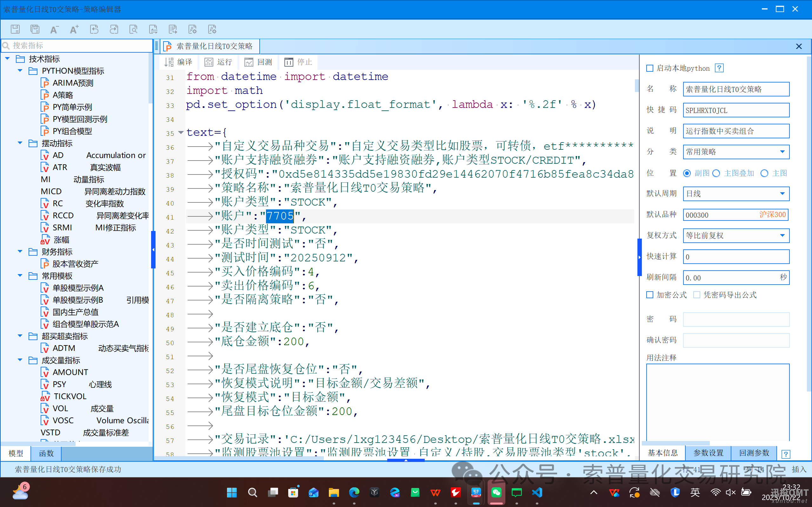The image size is (812, 507).
Task: Open WeChat from the taskbar
Action: (x=496, y=492)
